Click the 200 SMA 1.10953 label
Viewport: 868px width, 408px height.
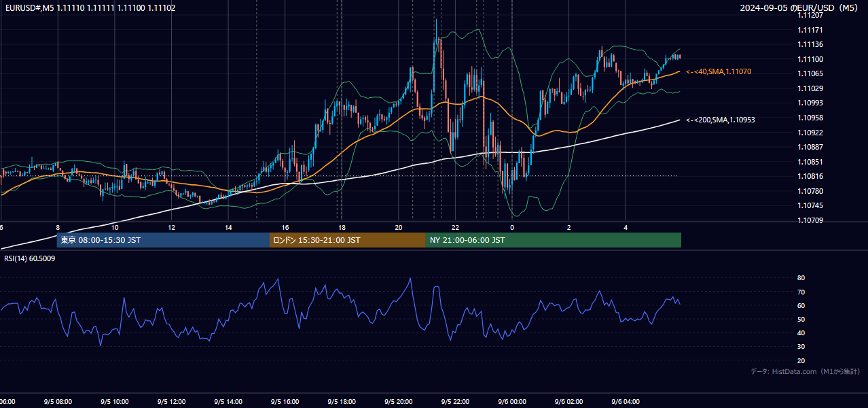pos(721,120)
